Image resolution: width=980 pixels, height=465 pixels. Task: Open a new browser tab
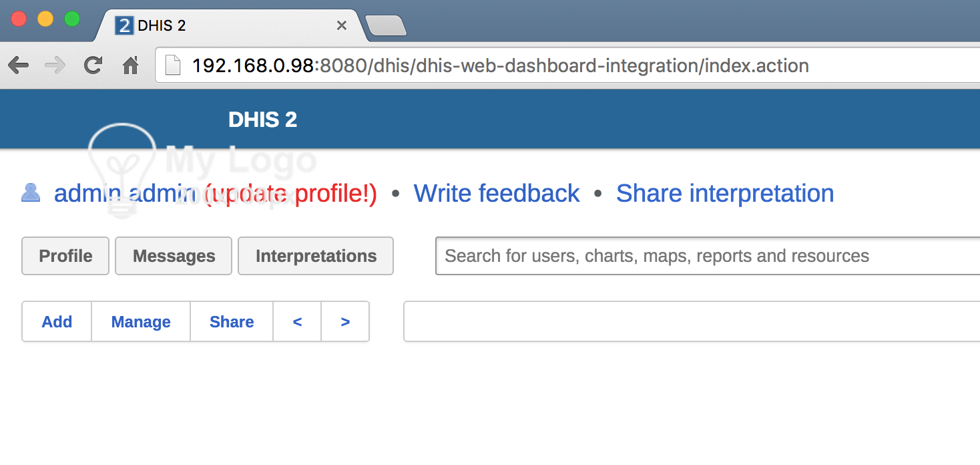click(386, 26)
